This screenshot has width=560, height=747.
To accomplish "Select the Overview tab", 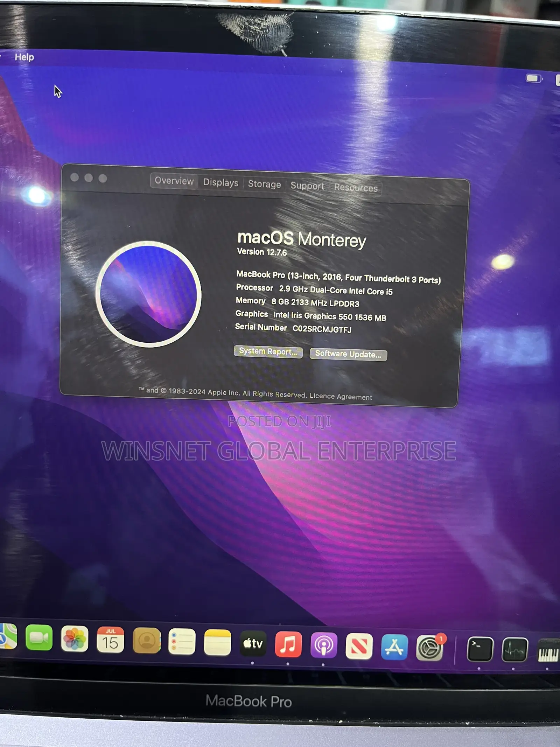I will point(174,181).
